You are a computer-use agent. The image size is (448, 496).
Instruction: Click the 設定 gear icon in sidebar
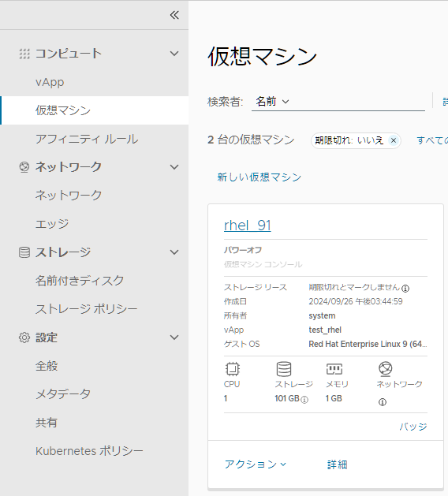click(24, 338)
